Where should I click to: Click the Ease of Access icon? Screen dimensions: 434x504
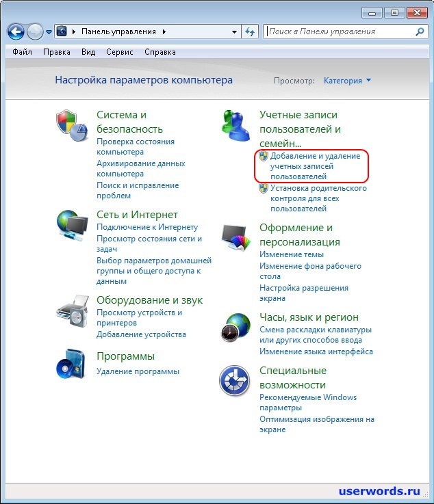(235, 381)
